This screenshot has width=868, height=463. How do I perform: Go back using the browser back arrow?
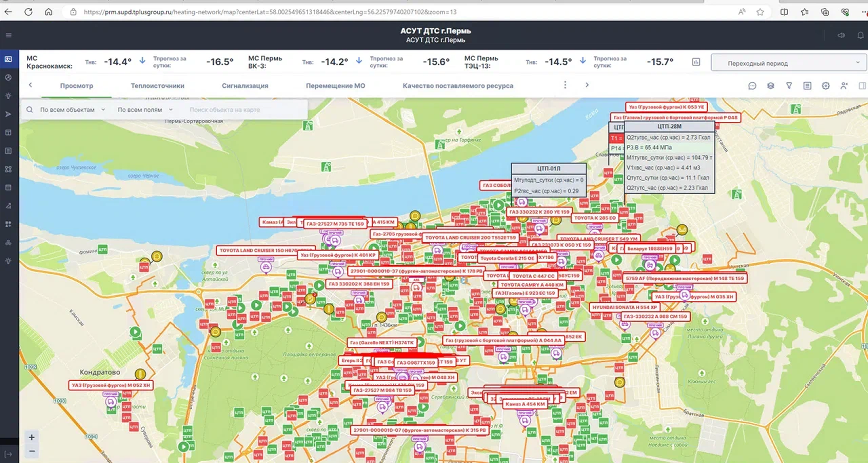coord(8,12)
